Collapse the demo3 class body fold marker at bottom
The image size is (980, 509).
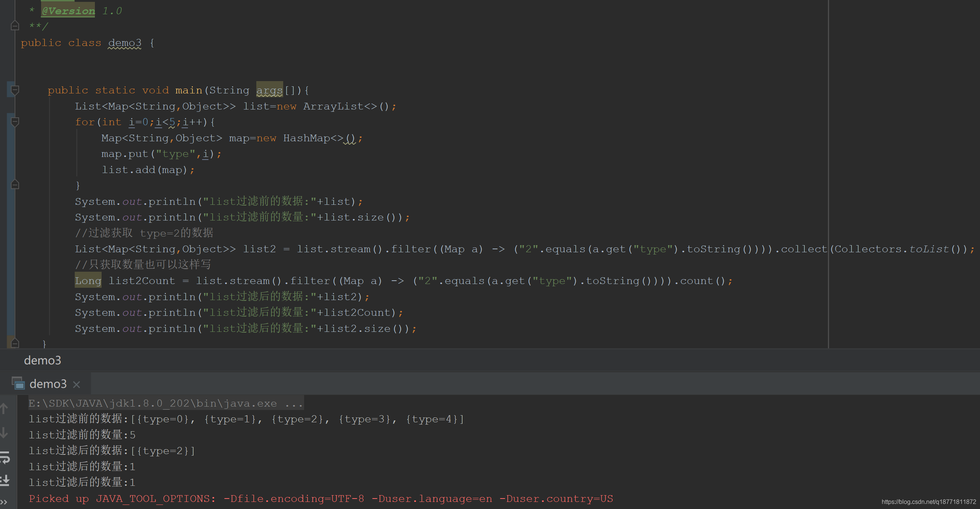(x=15, y=343)
